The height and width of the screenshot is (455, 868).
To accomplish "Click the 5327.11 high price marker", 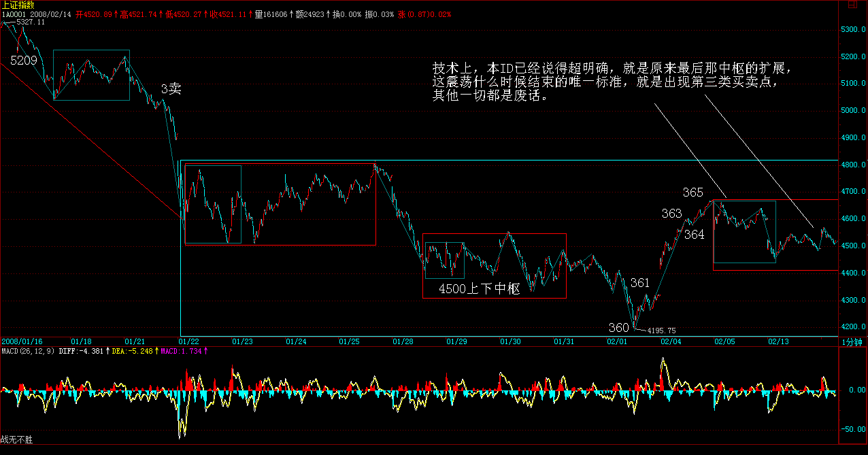I will 30,22.
